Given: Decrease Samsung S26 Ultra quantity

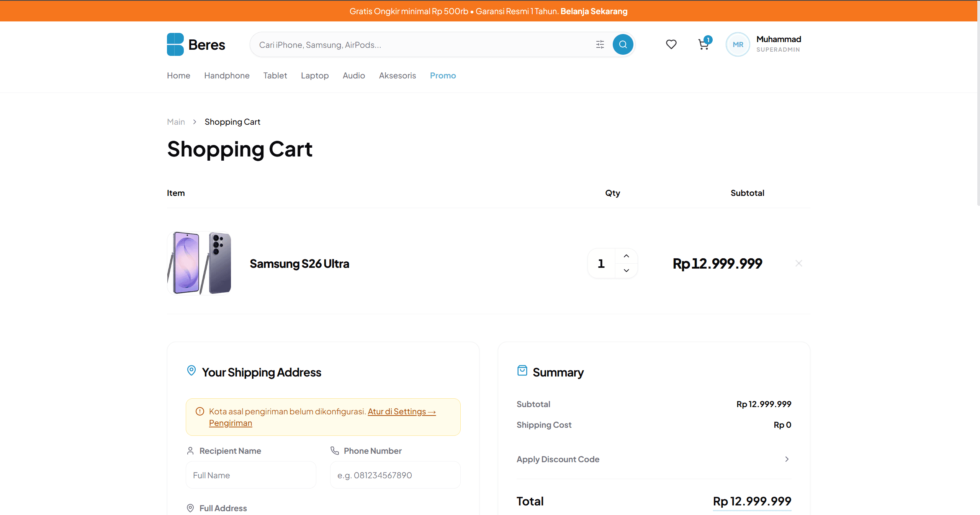Looking at the screenshot, I should (x=626, y=271).
